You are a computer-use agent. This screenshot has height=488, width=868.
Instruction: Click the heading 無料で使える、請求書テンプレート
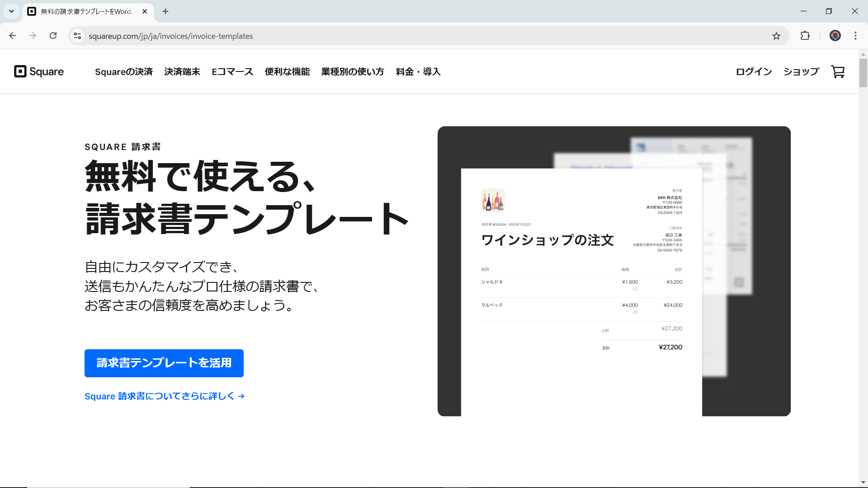pyautogui.click(x=247, y=197)
